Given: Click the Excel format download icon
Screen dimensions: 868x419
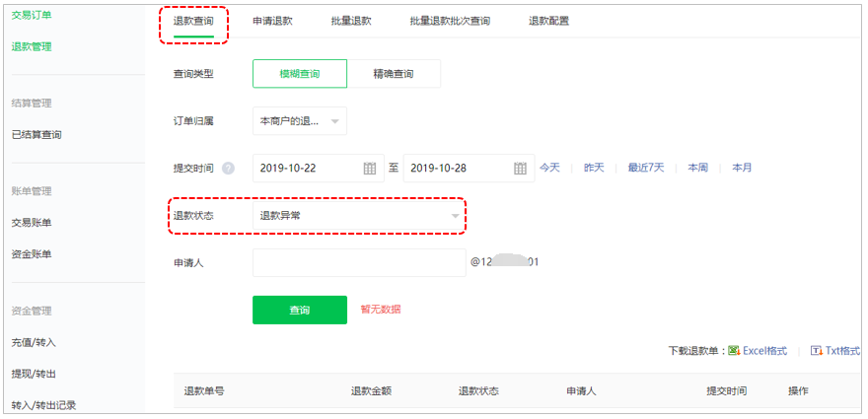Looking at the screenshot, I should [x=734, y=350].
